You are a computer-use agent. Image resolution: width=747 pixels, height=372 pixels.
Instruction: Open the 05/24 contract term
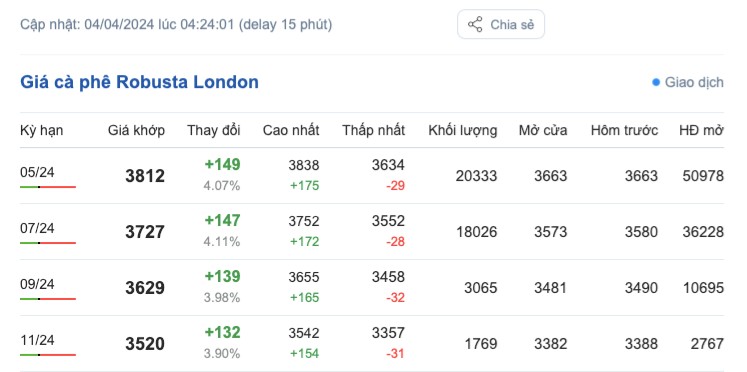tap(37, 172)
